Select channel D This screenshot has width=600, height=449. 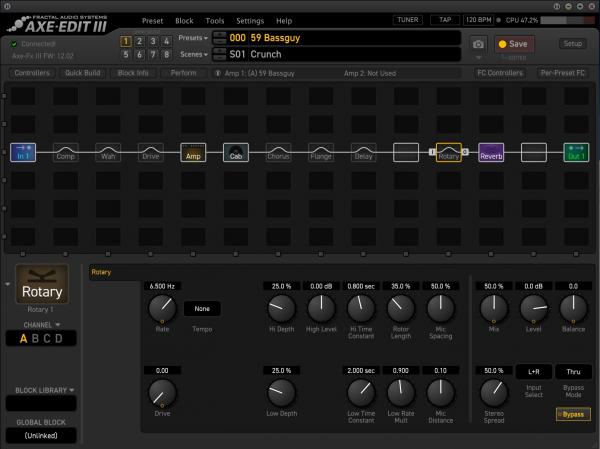click(x=59, y=339)
